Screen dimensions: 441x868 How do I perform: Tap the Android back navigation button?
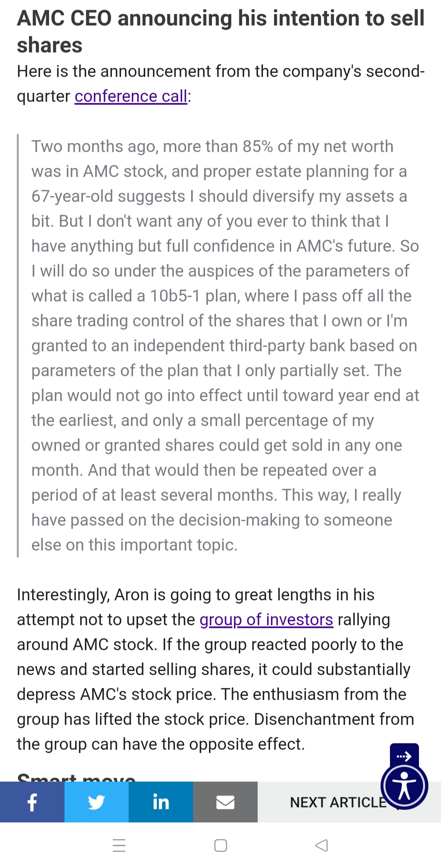[322, 845]
